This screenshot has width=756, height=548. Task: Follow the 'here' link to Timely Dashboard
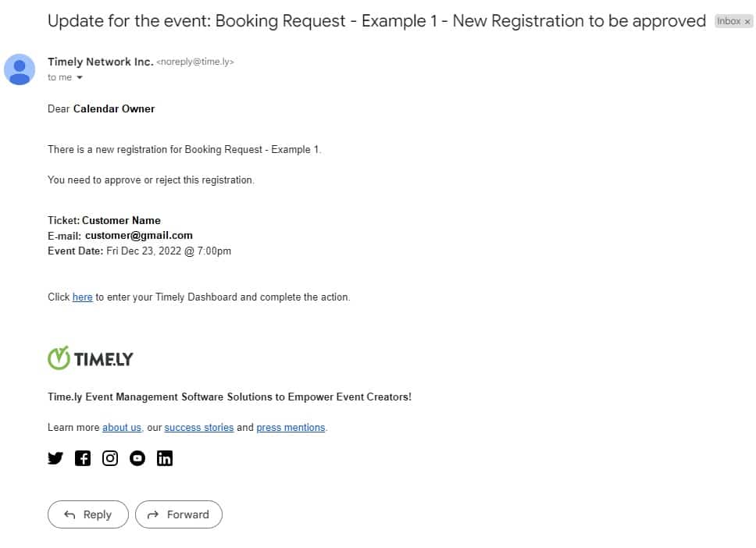click(82, 297)
